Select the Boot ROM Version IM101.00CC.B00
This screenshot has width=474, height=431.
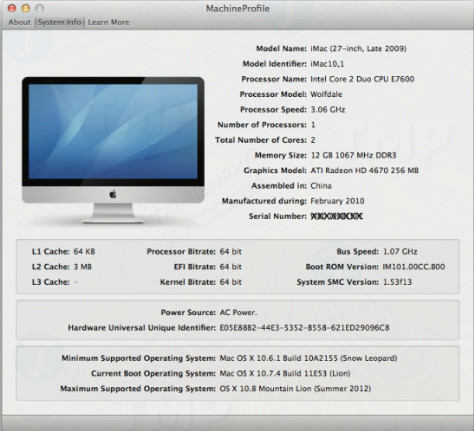414,267
